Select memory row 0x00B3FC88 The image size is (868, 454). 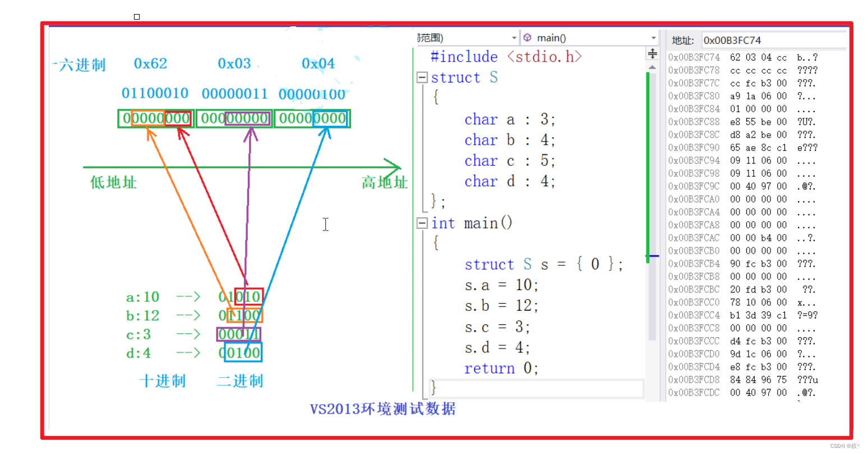tap(743, 122)
